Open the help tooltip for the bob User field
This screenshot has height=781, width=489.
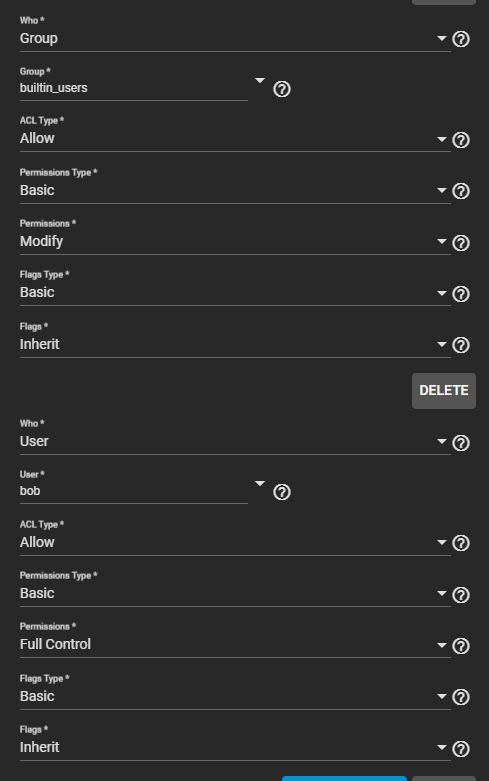[x=282, y=492]
